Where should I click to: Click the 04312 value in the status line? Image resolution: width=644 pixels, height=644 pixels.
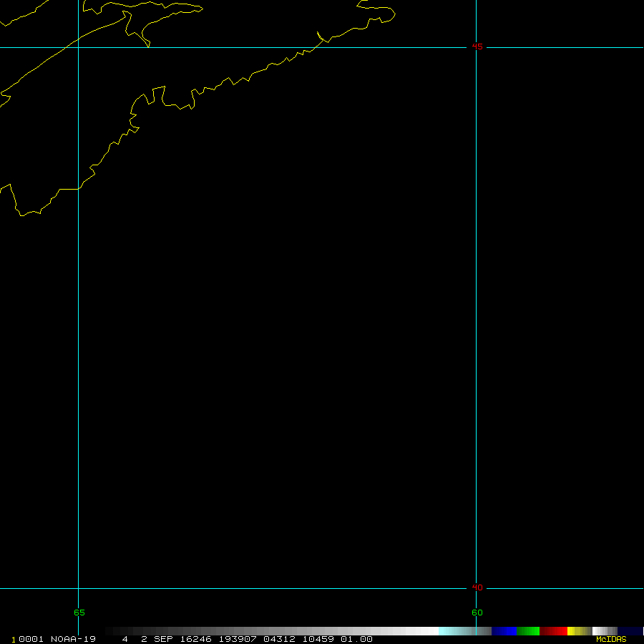(x=278, y=639)
